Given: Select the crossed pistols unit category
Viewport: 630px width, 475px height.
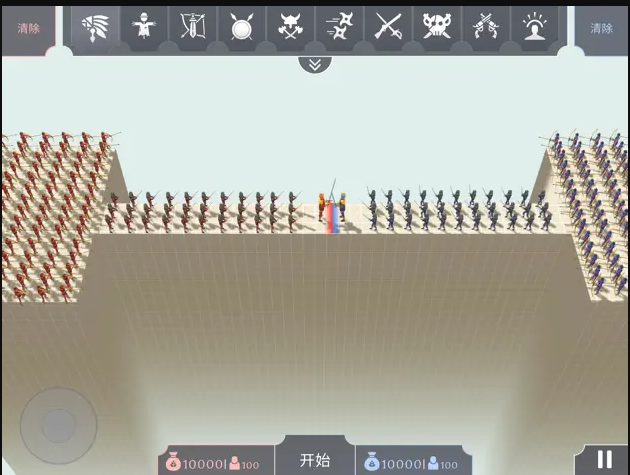Looking at the screenshot, I should pyautogui.click(x=486, y=27).
